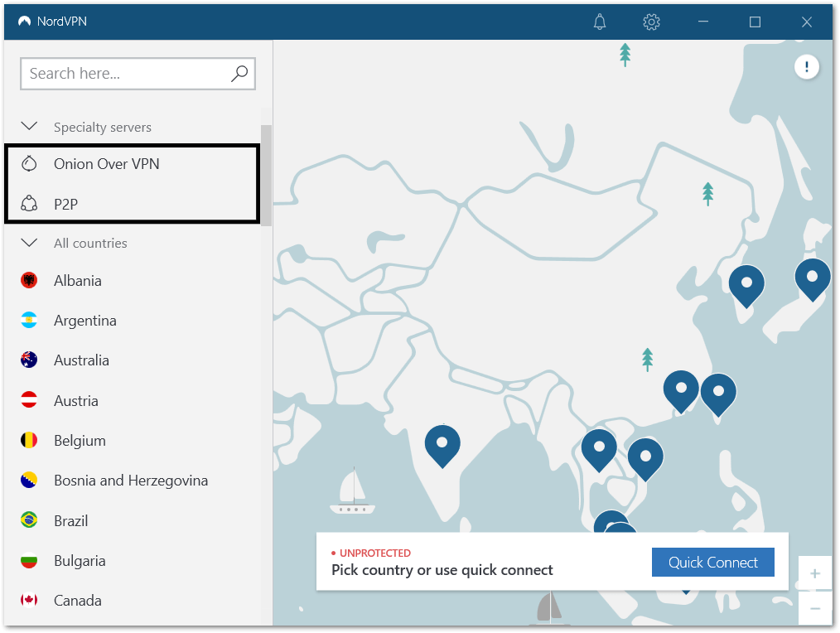Zoom in the map with plus button
Viewport: 840px width, 633px height.
815,573
